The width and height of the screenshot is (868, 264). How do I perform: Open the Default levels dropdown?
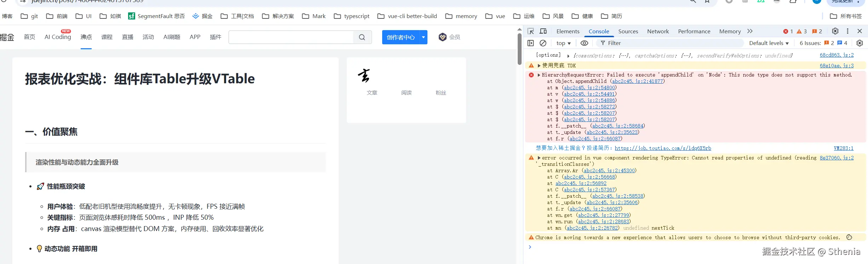(769, 43)
